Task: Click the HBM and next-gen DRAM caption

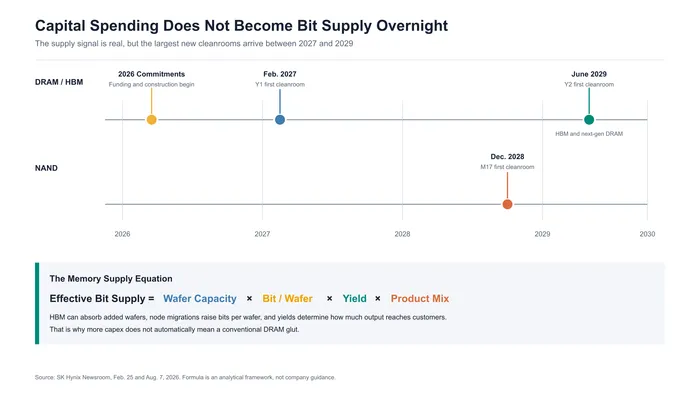Action: coord(589,134)
